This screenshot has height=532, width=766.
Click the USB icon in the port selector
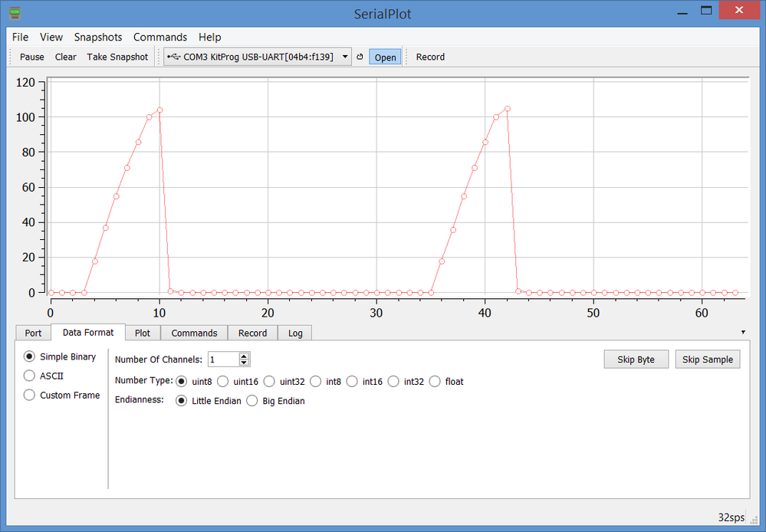(x=173, y=57)
